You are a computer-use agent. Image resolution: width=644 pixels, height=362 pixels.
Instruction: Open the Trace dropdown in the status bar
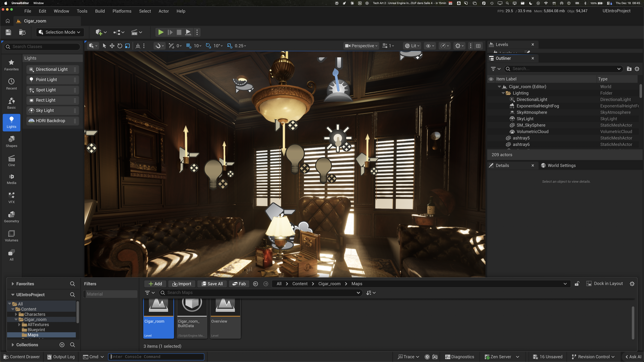click(408, 357)
